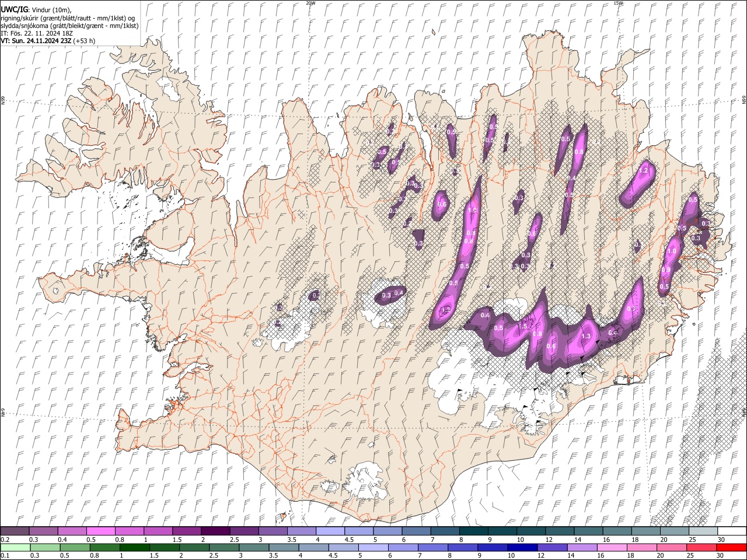Click the 20W longitude label on the top edge
This screenshot has height=560, width=747.
pos(310,3)
